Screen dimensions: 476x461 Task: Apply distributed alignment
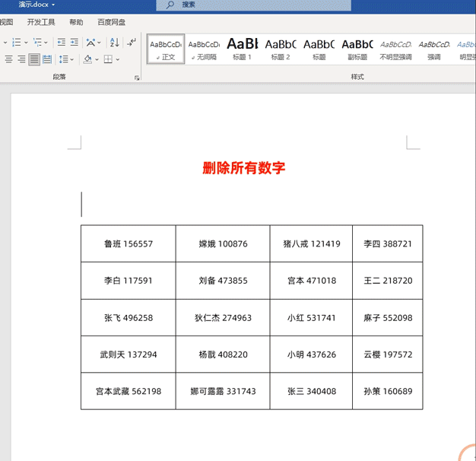47,59
